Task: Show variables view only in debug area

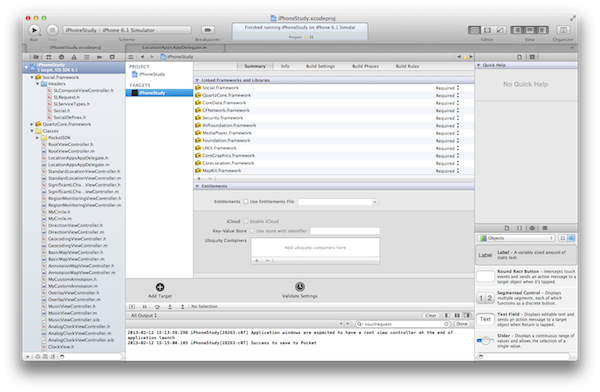Action: pyautogui.click(x=447, y=315)
